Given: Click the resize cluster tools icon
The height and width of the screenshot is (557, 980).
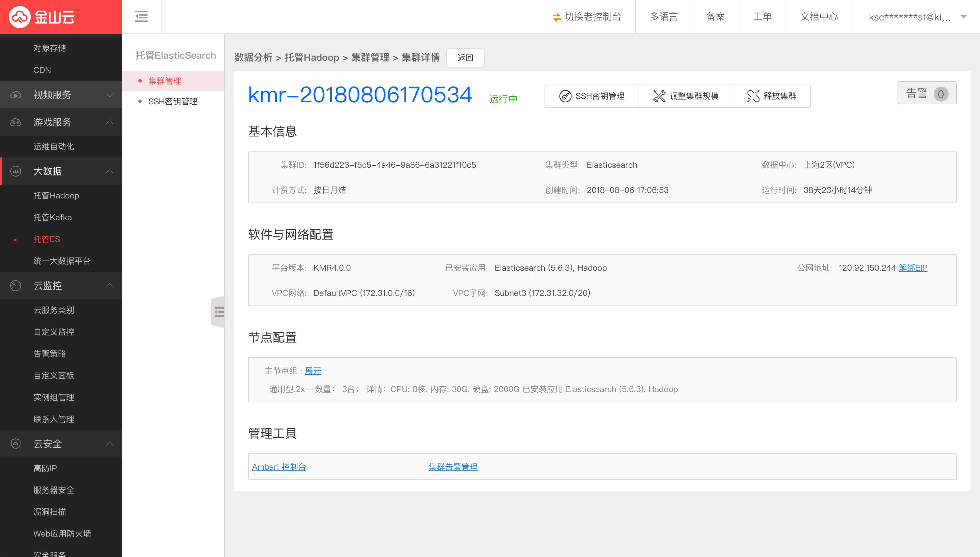Looking at the screenshot, I should point(659,96).
